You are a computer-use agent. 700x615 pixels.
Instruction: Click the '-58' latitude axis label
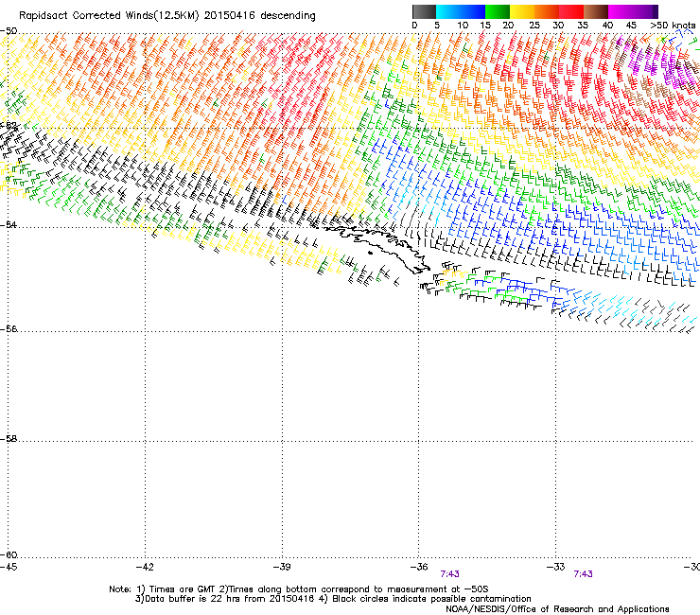9,439
